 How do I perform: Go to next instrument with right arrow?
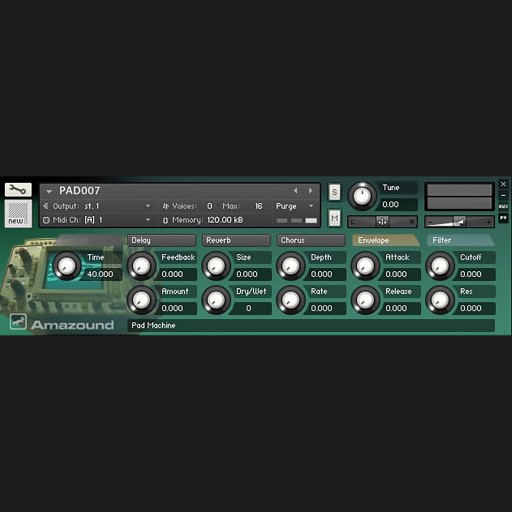coord(310,190)
